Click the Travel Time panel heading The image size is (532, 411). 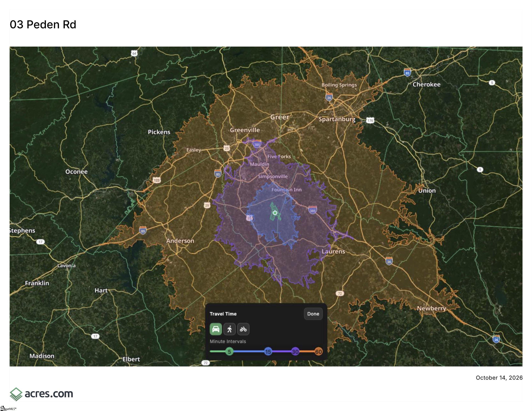[x=223, y=314]
